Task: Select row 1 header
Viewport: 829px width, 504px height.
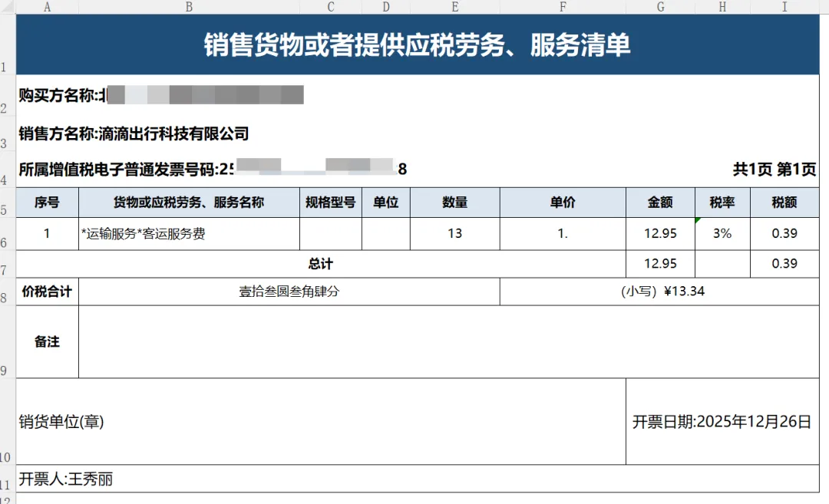Action: click(8, 44)
